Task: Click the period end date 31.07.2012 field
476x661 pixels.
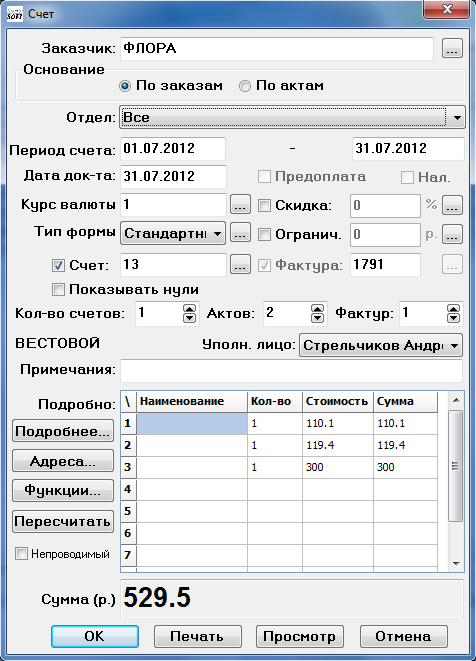Action: (x=408, y=149)
